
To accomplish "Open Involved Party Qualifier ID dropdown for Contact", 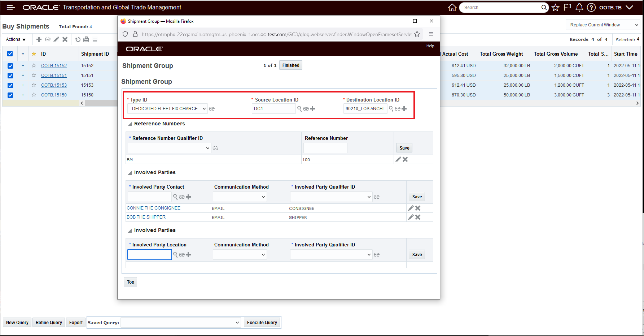I will point(331,197).
